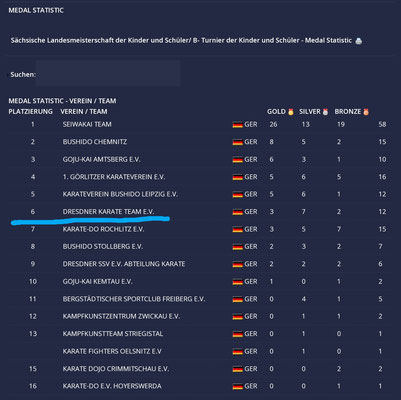
Task: Click the flag in KARATE-DO ROCHLITZ row
Action: tap(238, 229)
